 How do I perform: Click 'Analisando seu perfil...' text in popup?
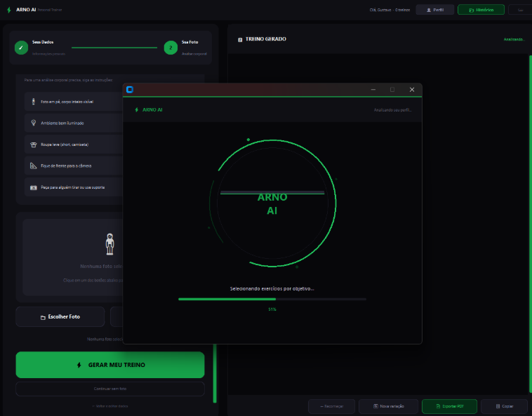click(x=392, y=110)
